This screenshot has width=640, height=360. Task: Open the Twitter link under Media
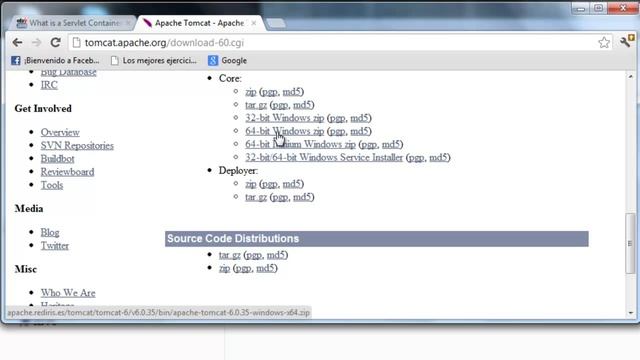(55, 246)
